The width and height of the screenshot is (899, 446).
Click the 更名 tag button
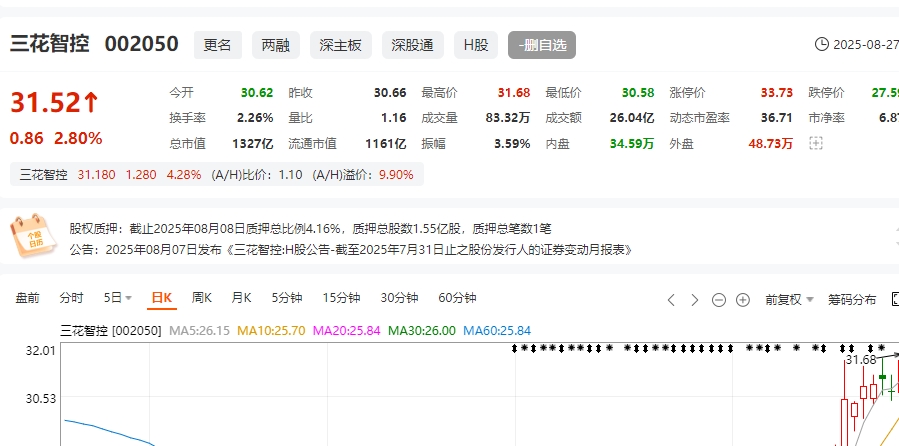[x=217, y=45]
